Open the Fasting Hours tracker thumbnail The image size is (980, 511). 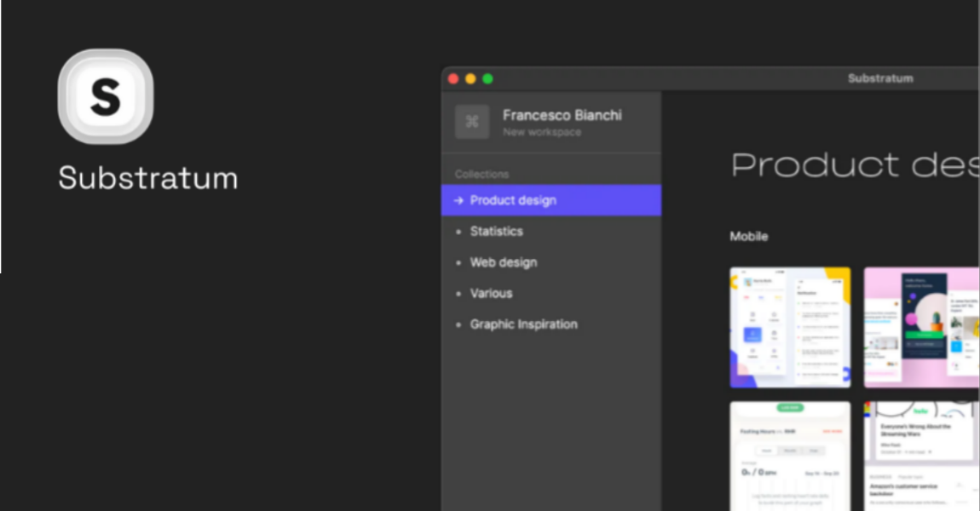click(790, 456)
